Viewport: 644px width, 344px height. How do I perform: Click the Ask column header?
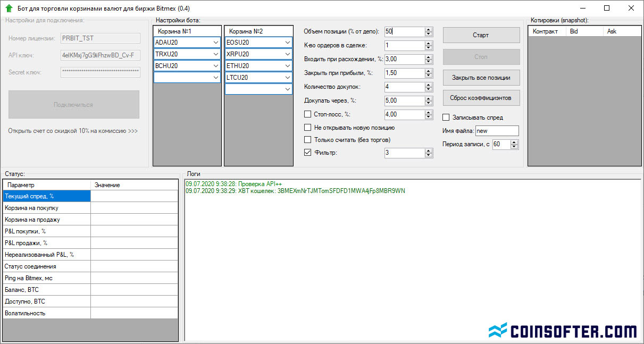(622, 31)
